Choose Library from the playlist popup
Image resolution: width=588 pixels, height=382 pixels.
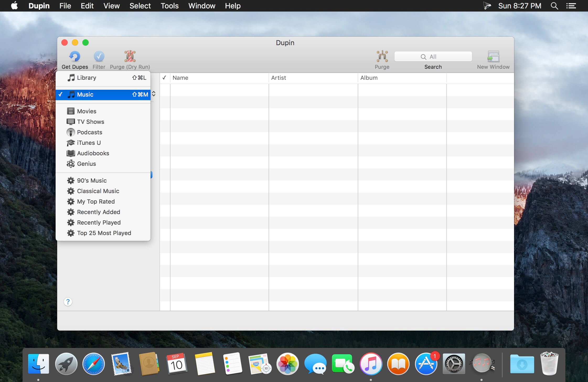pos(103,78)
